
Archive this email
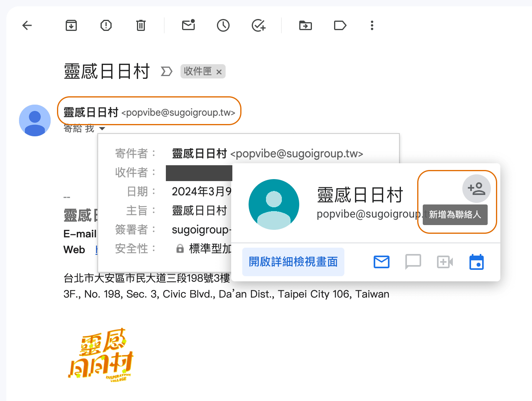click(x=71, y=26)
